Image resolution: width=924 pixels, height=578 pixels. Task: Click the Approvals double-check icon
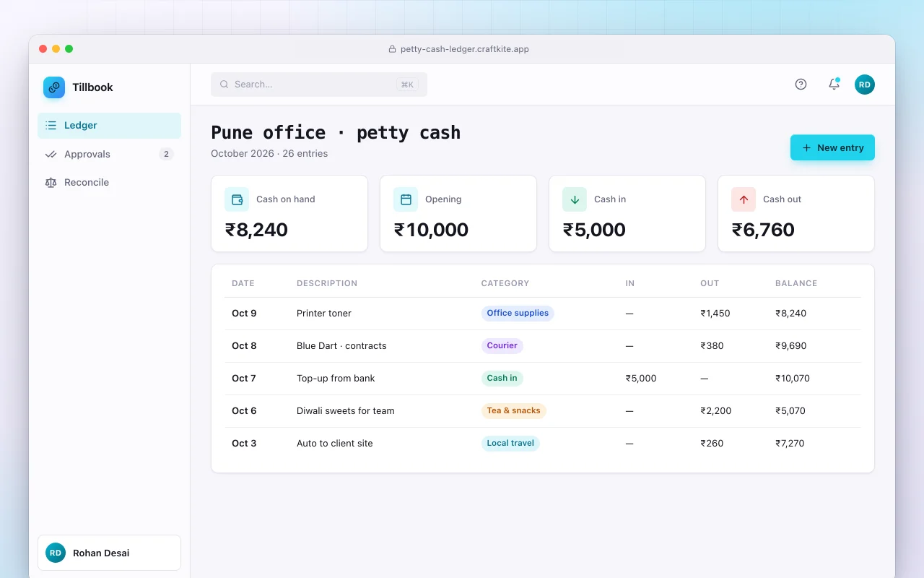coord(51,155)
